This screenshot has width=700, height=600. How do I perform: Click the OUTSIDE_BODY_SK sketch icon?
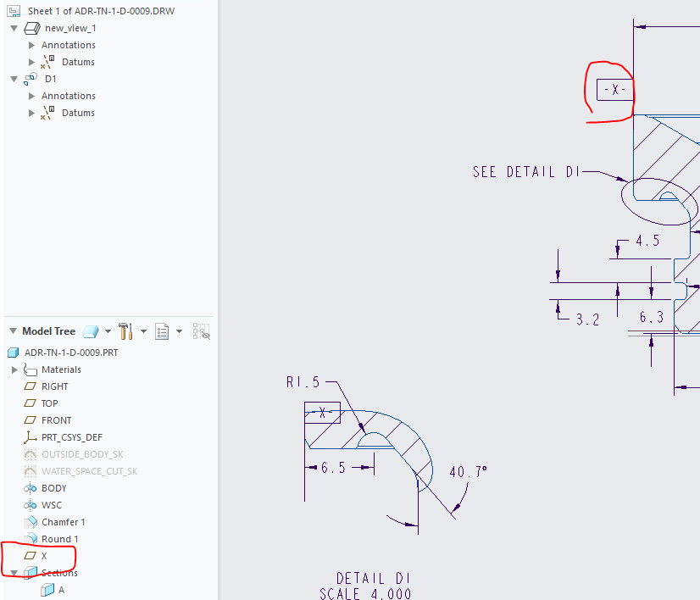coord(30,454)
